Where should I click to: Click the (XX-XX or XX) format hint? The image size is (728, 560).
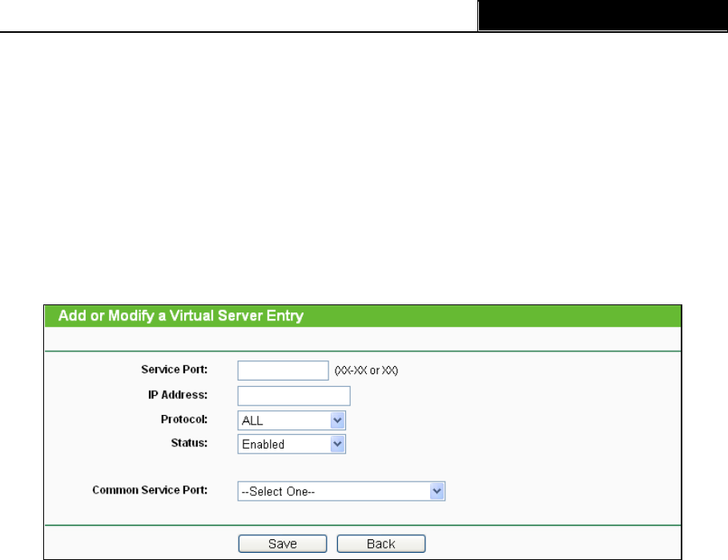point(366,371)
